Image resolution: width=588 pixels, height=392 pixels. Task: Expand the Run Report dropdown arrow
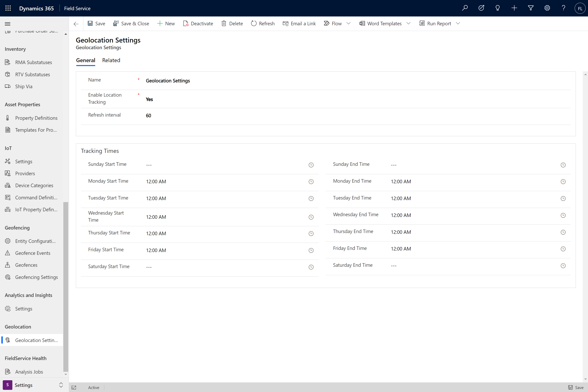458,23
